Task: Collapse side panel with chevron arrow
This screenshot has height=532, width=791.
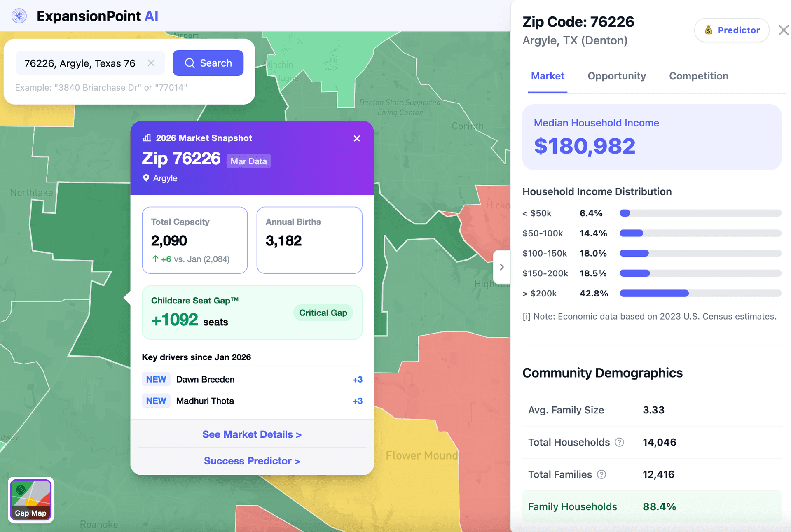Action: pos(501,267)
